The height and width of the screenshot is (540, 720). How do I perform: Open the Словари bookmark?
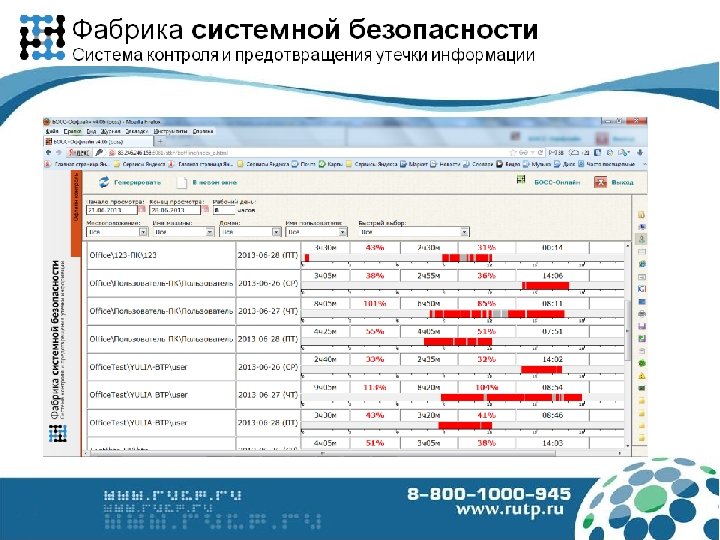[478, 164]
